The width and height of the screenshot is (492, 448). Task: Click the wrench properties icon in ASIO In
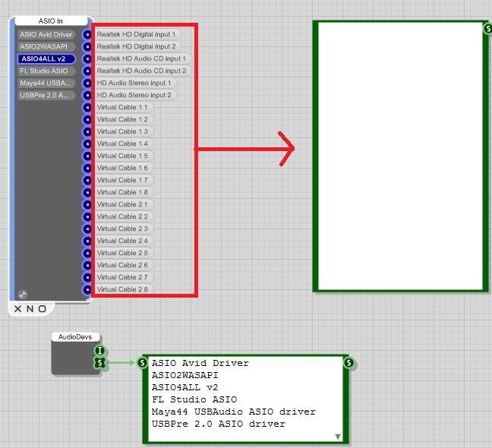pos(23,294)
